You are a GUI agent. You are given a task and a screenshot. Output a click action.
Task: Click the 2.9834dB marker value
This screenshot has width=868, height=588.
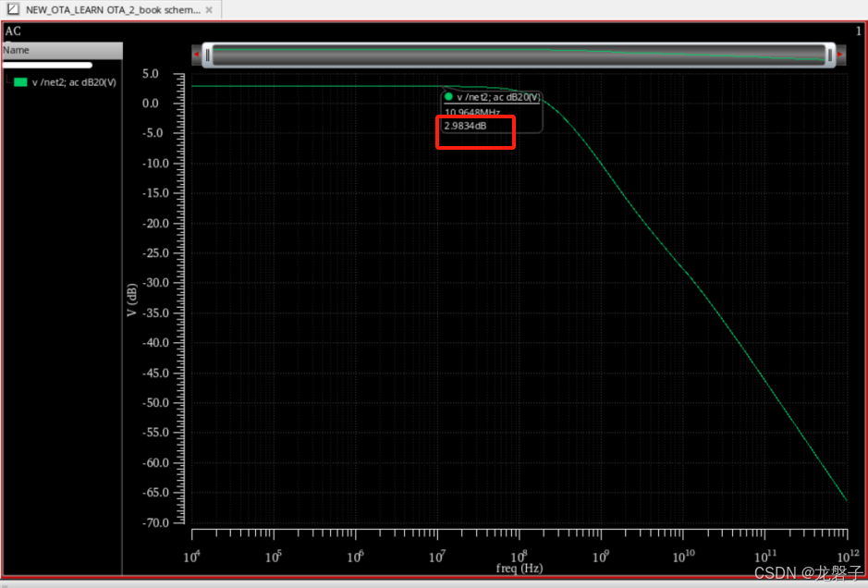point(465,126)
